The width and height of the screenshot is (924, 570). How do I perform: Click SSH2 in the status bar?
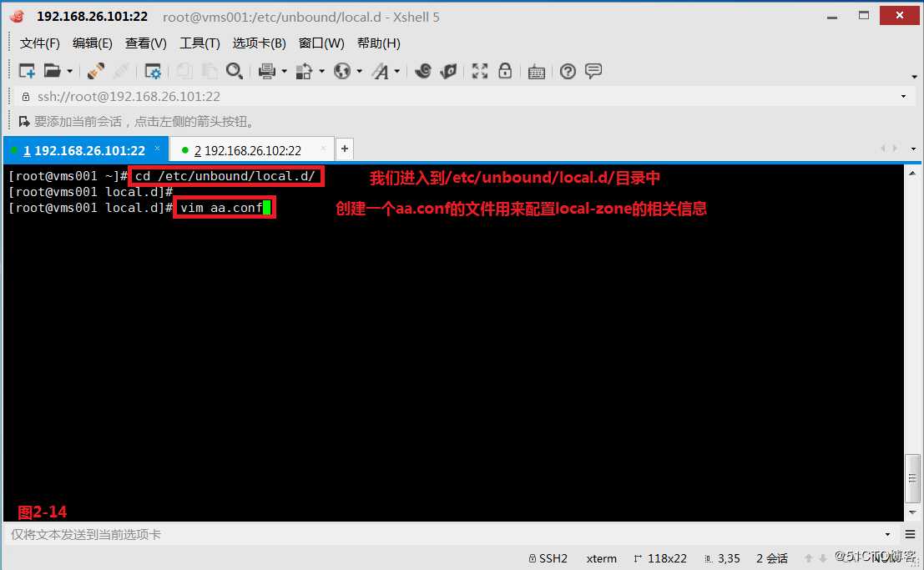coord(548,558)
